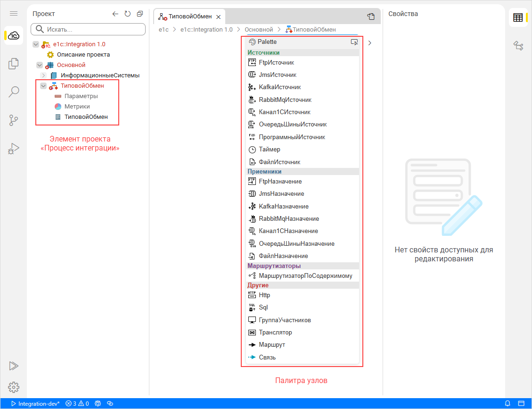Collapse the ТиповойОбмен tree node
The width and height of the screenshot is (532, 409).
43,86
